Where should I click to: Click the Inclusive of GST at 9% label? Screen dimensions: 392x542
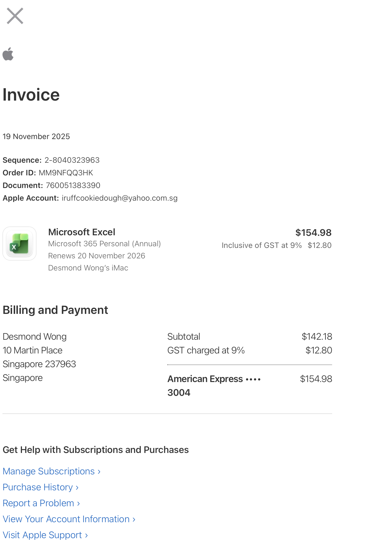(x=262, y=245)
